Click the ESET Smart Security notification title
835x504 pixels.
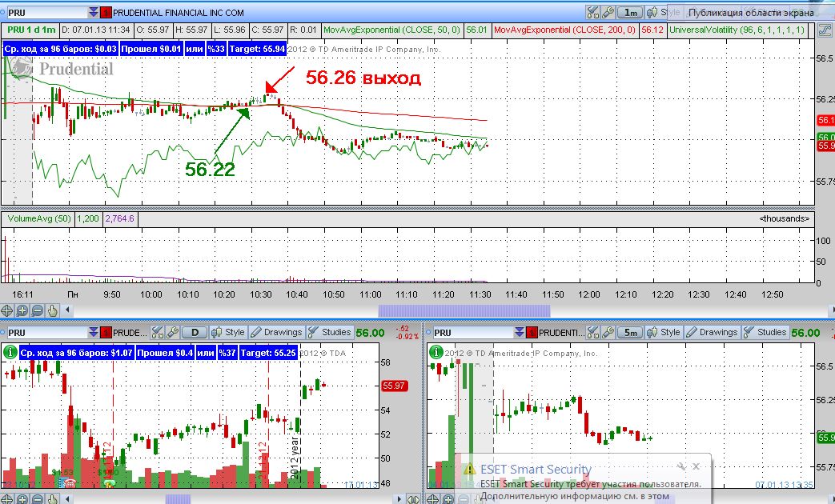(x=536, y=470)
